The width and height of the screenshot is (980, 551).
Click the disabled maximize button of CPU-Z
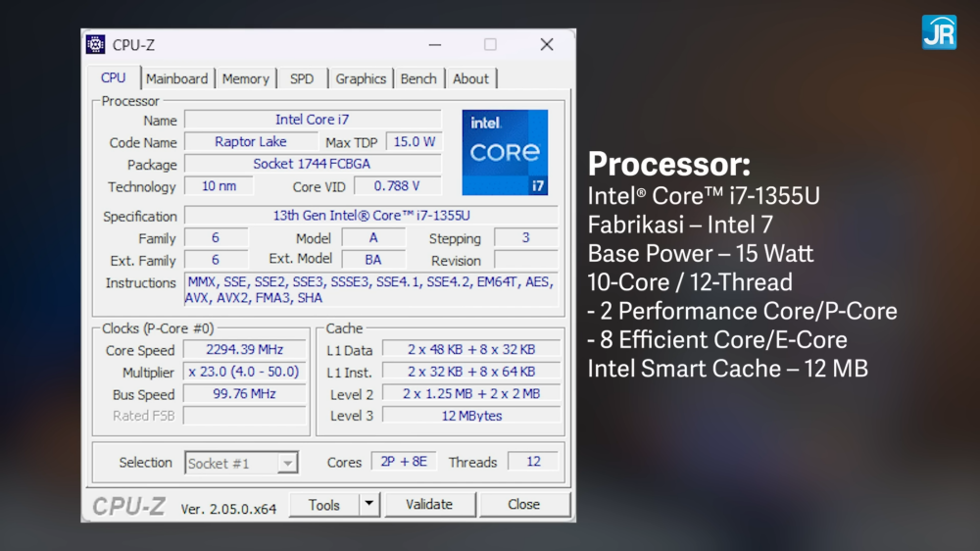[x=491, y=44]
